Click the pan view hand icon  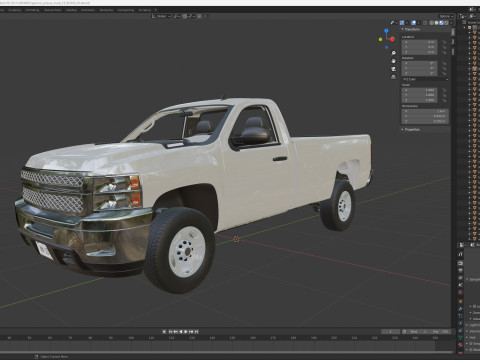point(393,61)
